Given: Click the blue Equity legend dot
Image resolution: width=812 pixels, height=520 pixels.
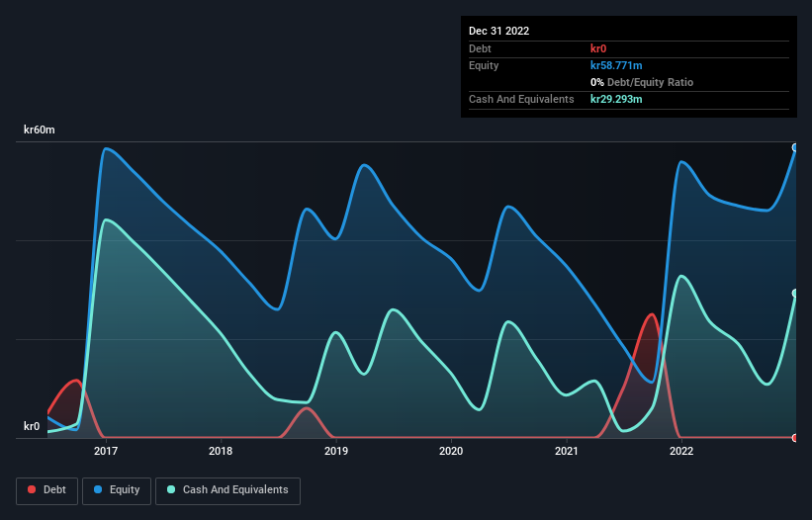Looking at the screenshot, I should [98, 489].
